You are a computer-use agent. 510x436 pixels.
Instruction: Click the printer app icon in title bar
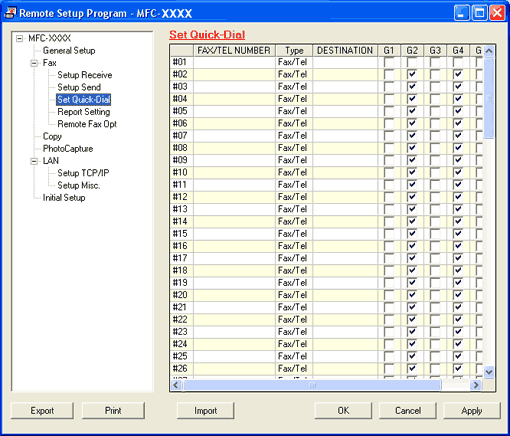[x=10, y=13]
